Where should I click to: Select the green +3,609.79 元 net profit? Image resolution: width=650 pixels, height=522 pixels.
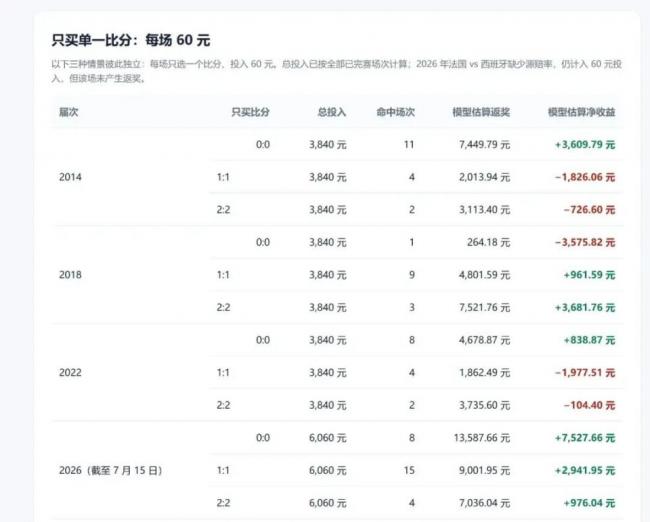585,145
